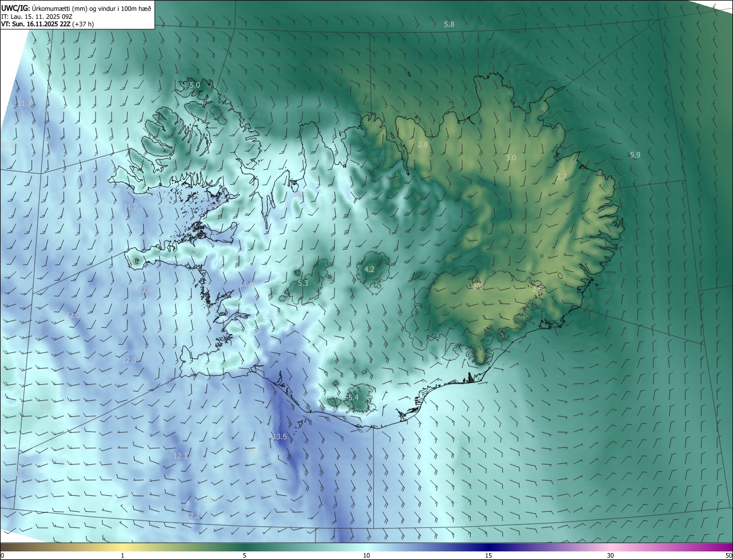The width and height of the screenshot is (733, 560).
Task: Click the 5.0 value label on the map
Action: coord(195,85)
